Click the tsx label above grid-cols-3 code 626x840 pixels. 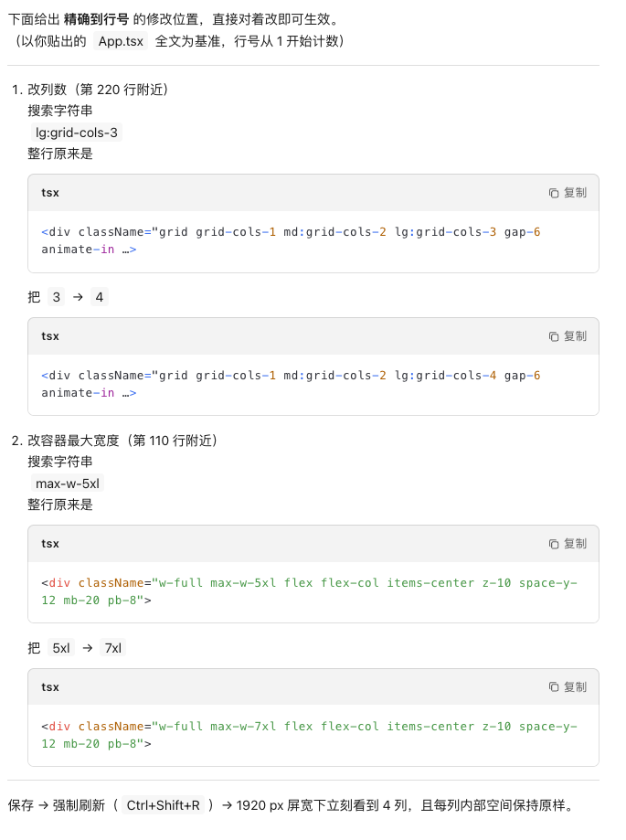pyautogui.click(x=50, y=193)
